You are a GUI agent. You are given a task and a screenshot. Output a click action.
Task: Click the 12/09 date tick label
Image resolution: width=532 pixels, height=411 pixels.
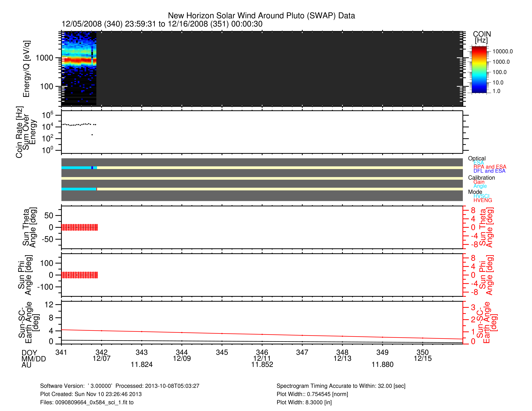click(182, 358)
